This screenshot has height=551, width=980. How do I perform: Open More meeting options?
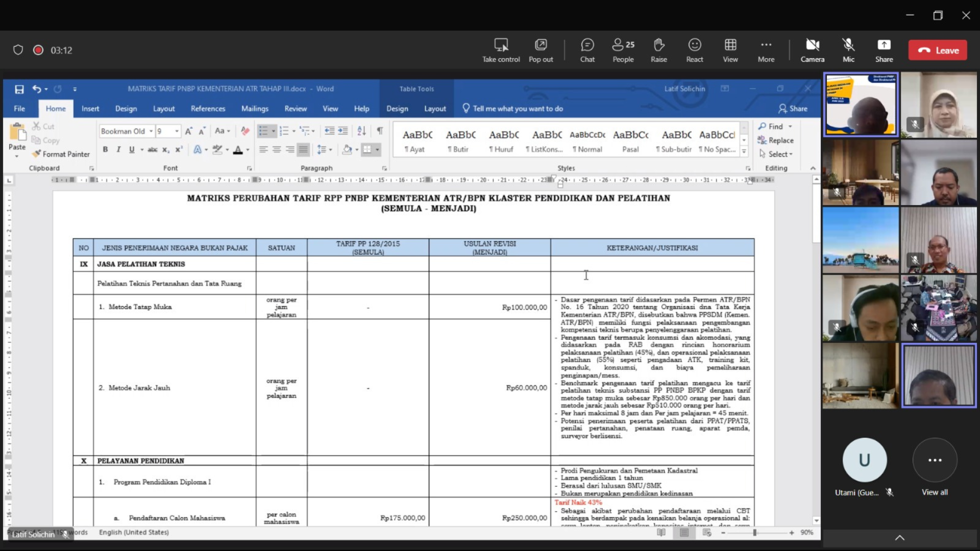click(766, 51)
